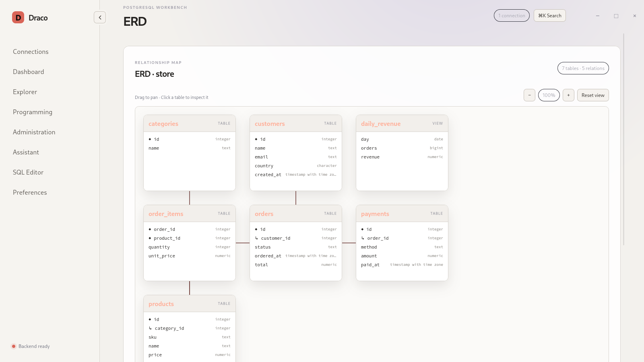The image size is (644, 362).
Task: Click the 7 tables · 5 relations badge
Action: coord(583,68)
